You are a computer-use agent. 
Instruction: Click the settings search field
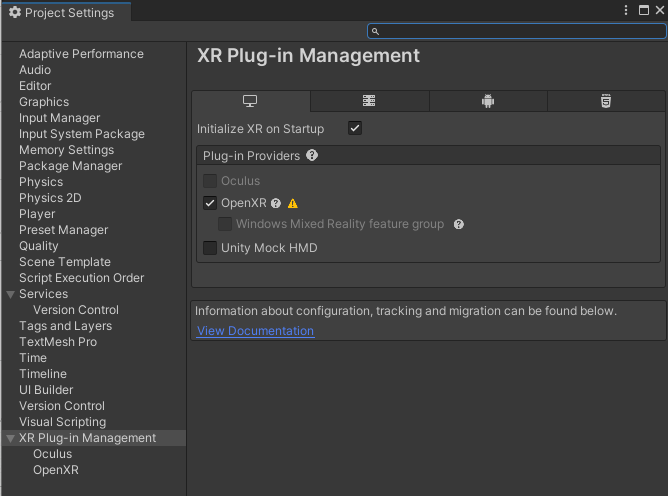(516, 31)
